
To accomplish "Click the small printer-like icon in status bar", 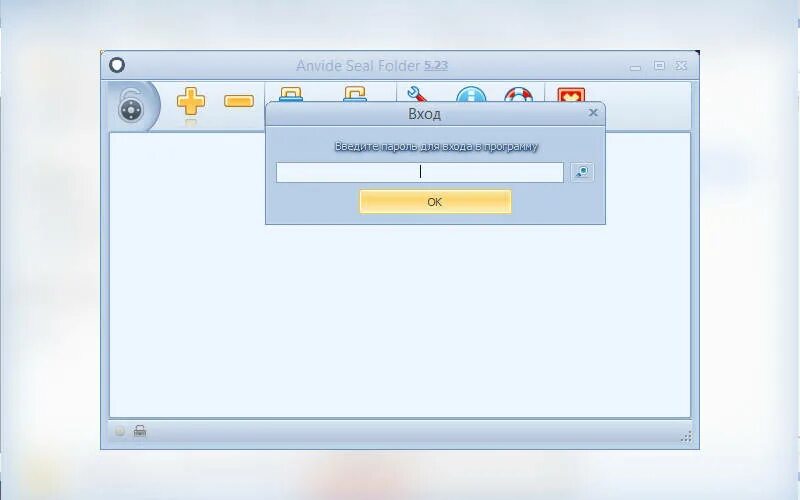I will coord(140,432).
